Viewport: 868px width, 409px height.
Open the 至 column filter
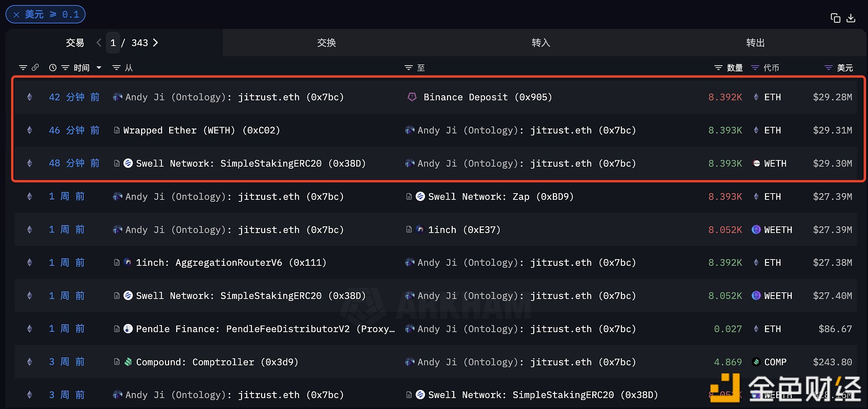point(408,68)
